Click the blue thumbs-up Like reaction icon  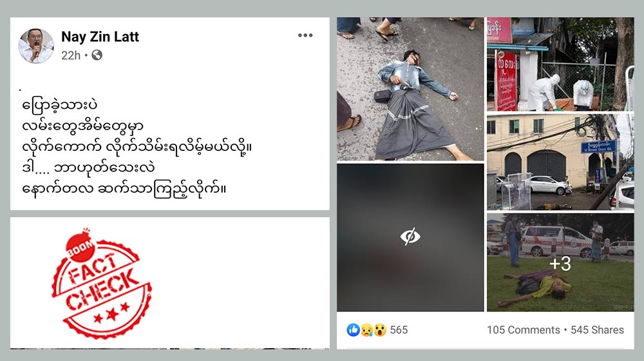click(x=353, y=330)
